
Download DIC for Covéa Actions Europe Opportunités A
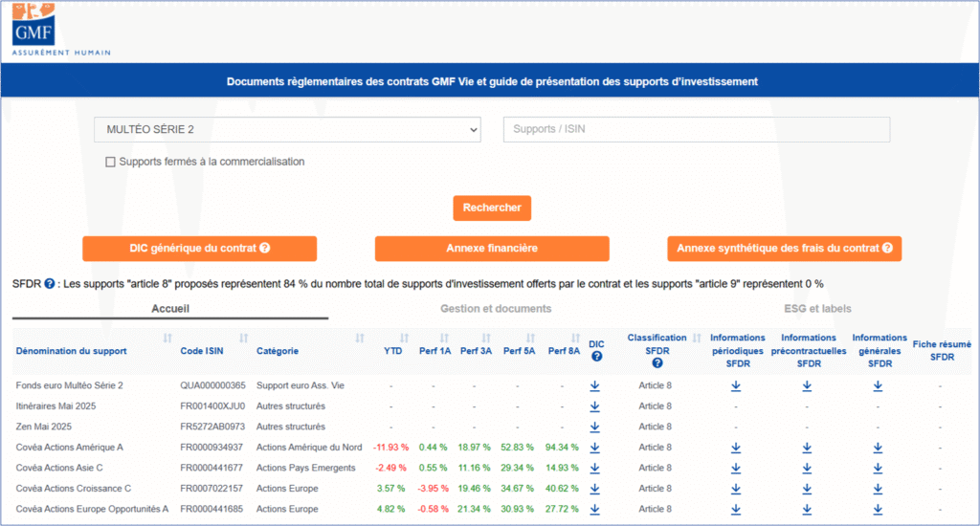point(595,509)
